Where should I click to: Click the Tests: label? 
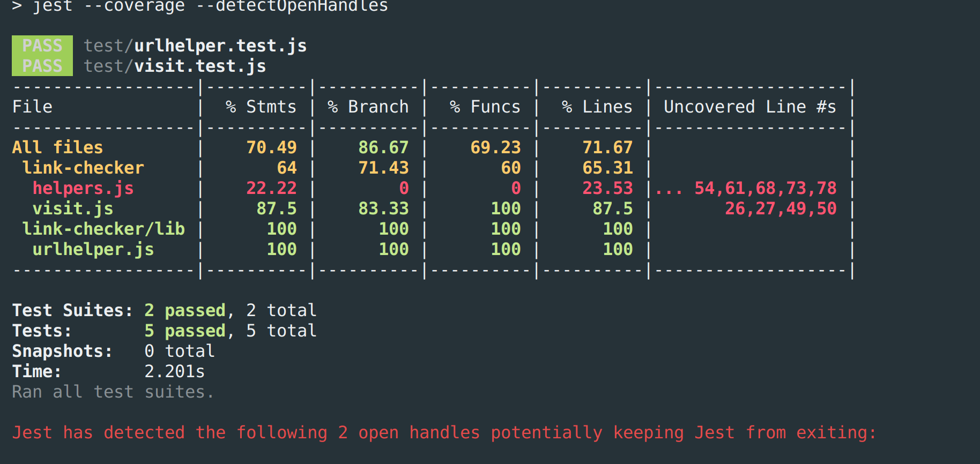coord(42,331)
